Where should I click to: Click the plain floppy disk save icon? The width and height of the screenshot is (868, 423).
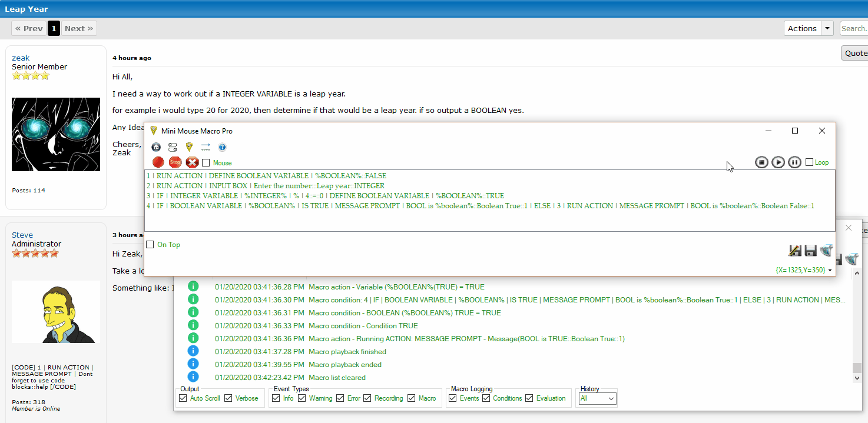click(x=810, y=251)
